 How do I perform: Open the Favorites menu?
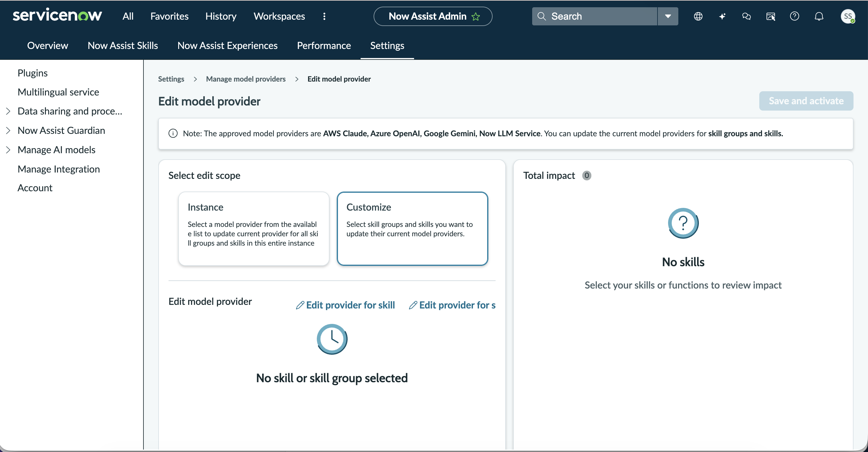[x=169, y=16]
